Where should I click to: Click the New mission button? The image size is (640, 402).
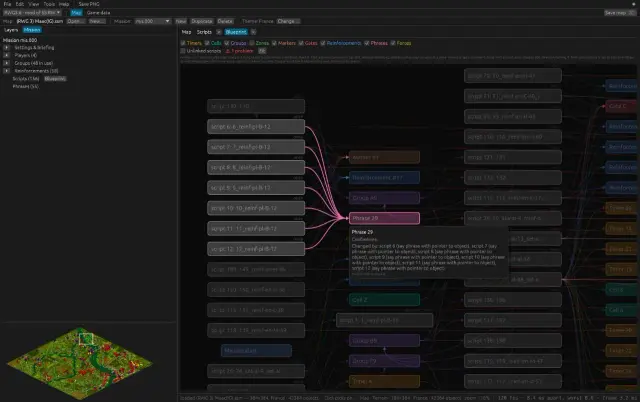(x=181, y=21)
